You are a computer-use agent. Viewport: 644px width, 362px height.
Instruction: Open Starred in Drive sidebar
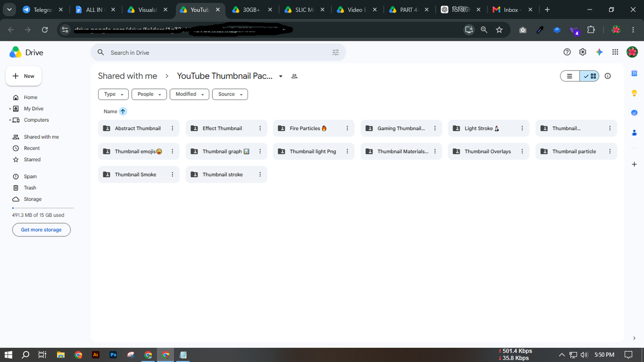32,159
